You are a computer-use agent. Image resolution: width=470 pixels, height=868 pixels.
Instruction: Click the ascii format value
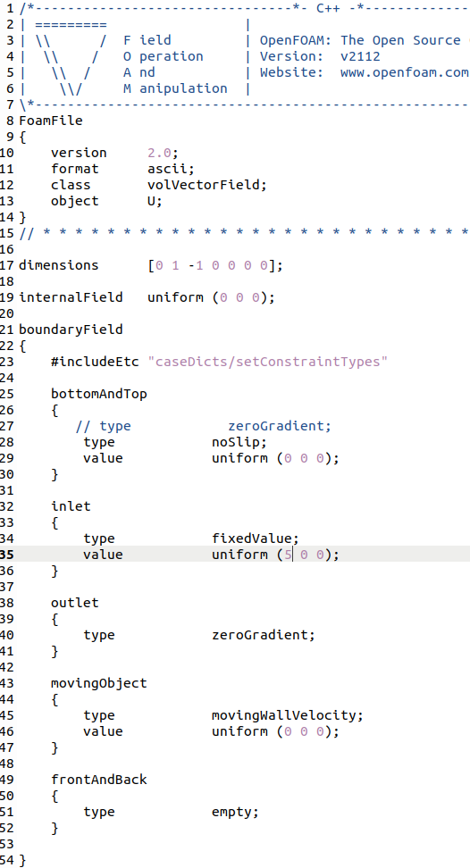[171, 168]
